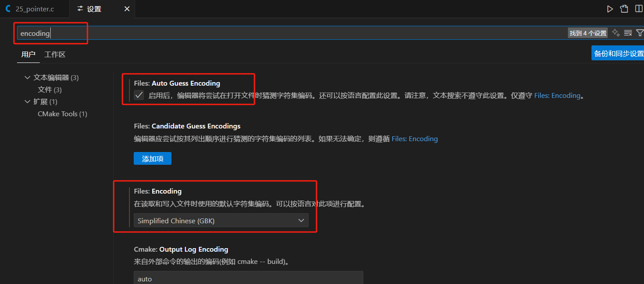
Task: Click the file-with-arrow icon beside the play button
Action: point(624,8)
